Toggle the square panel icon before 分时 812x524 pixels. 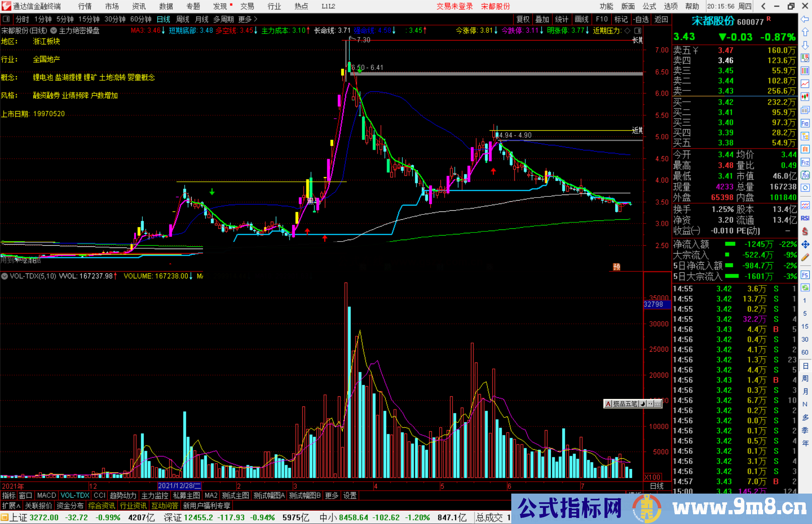[6, 19]
